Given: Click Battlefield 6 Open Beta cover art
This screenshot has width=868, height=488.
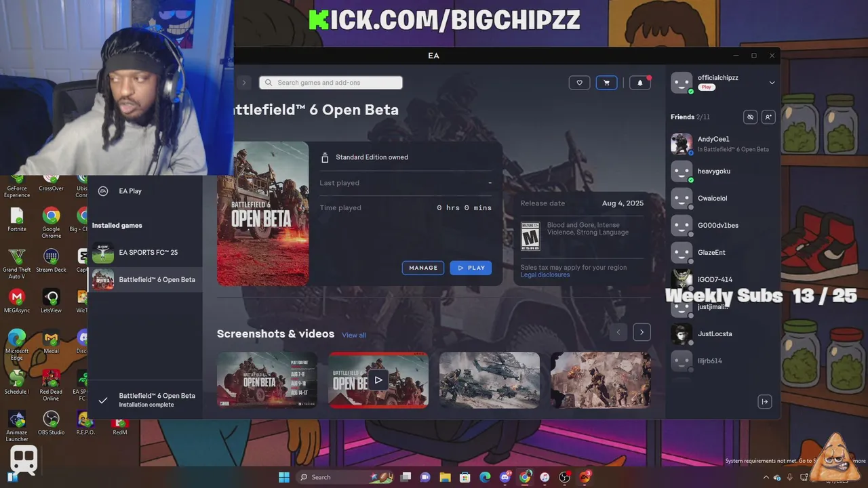Looking at the screenshot, I should point(262,213).
